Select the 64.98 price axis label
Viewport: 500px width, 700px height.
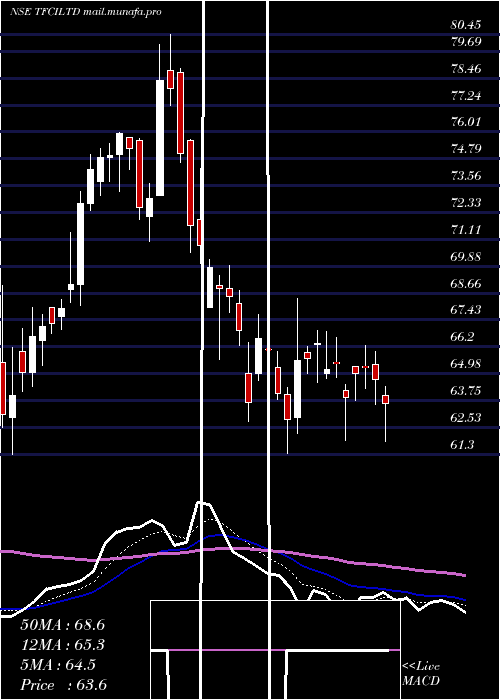click(466, 364)
